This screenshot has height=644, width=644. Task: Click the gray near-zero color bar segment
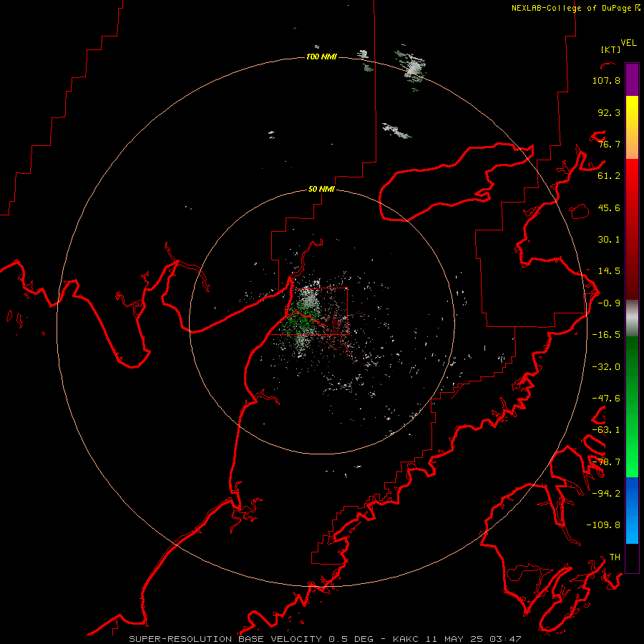coord(632,318)
